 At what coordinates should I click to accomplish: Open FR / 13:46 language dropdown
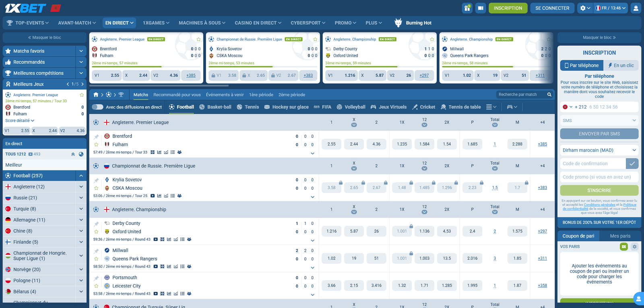[610, 8]
